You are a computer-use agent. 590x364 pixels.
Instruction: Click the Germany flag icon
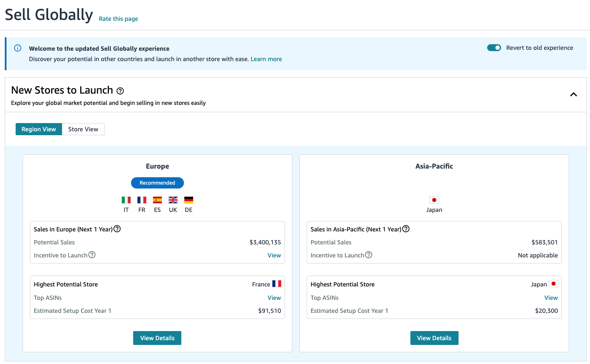click(188, 200)
